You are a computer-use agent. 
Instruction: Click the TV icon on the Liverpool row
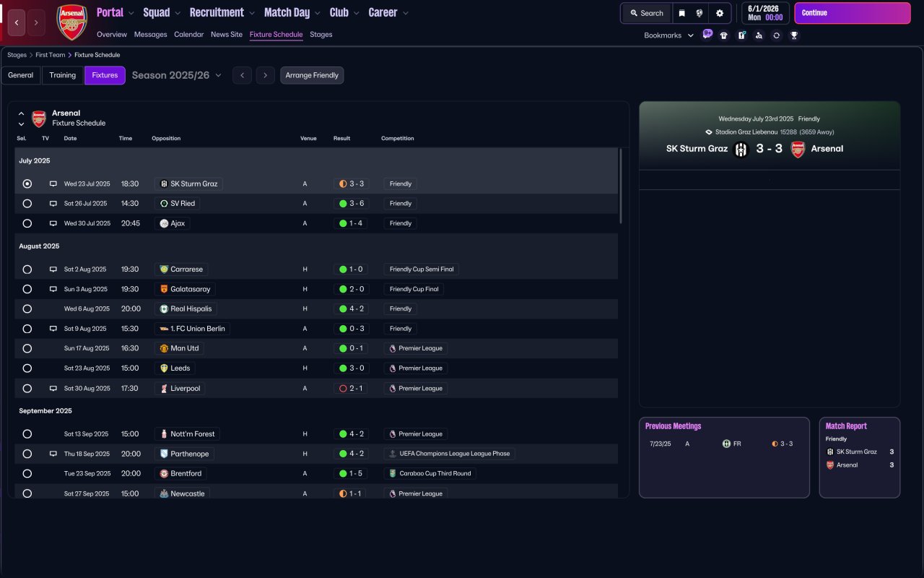(53, 389)
